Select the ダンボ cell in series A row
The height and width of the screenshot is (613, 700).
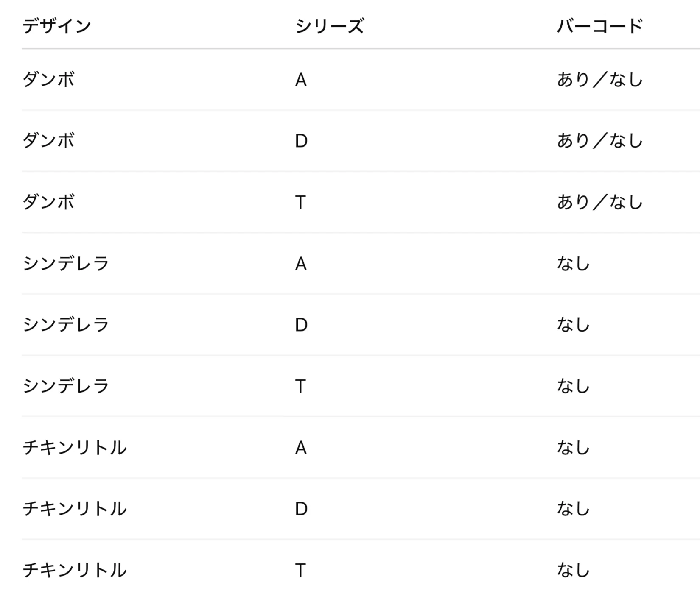(48, 80)
